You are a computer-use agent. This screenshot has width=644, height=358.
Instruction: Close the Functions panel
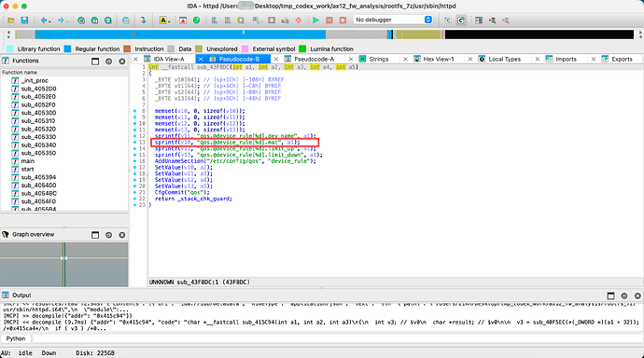pos(122,62)
